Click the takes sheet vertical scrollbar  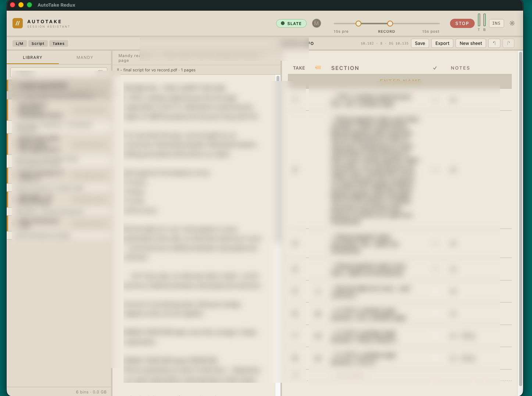pyautogui.click(x=521, y=219)
